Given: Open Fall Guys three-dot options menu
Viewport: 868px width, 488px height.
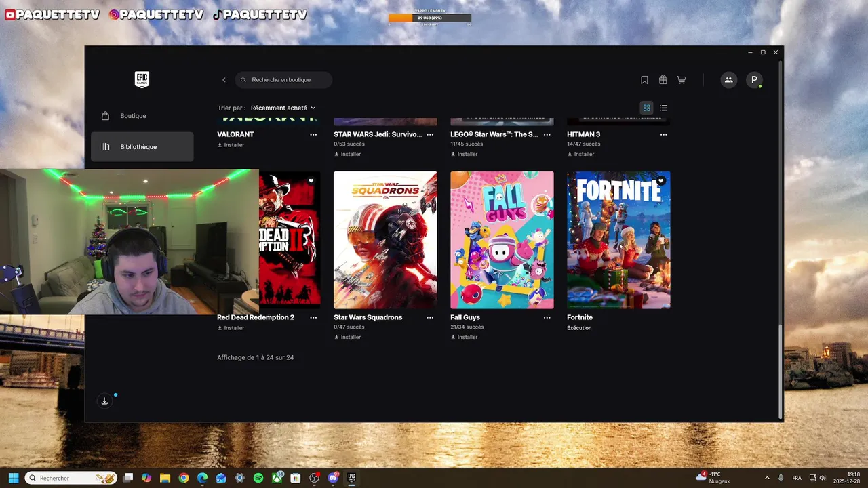Looking at the screenshot, I should [547, 317].
